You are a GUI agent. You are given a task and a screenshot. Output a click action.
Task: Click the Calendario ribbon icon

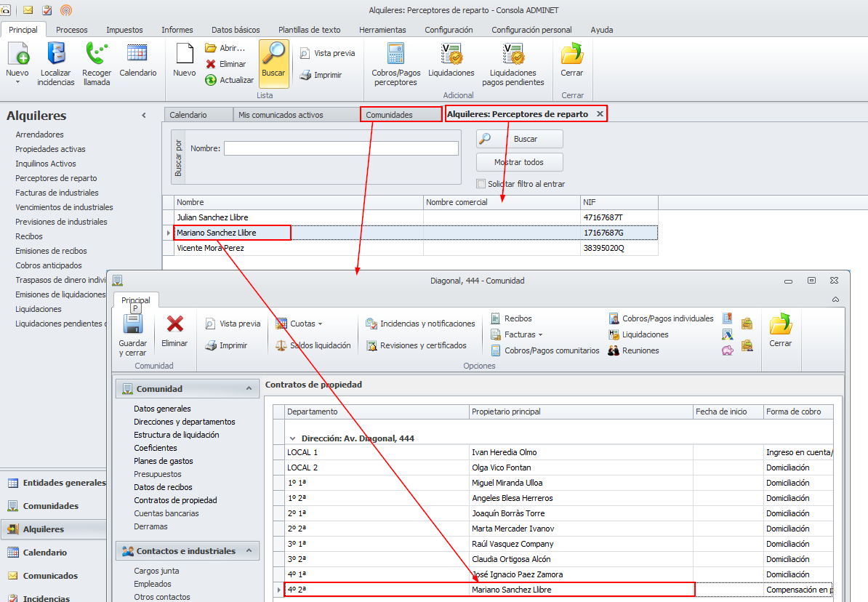(x=137, y=55)
